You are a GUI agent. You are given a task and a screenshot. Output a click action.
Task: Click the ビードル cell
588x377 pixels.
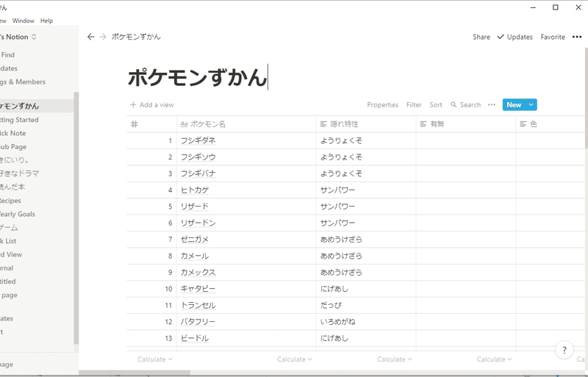point(246,338)
